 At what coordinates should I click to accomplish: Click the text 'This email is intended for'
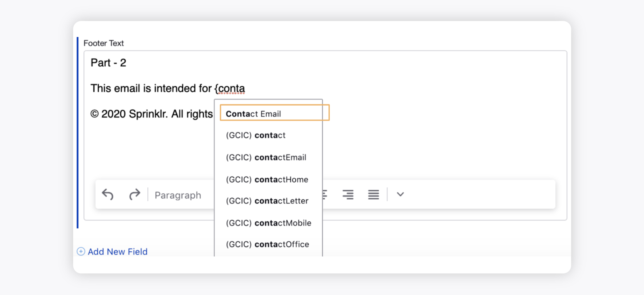tap(151, 88)
